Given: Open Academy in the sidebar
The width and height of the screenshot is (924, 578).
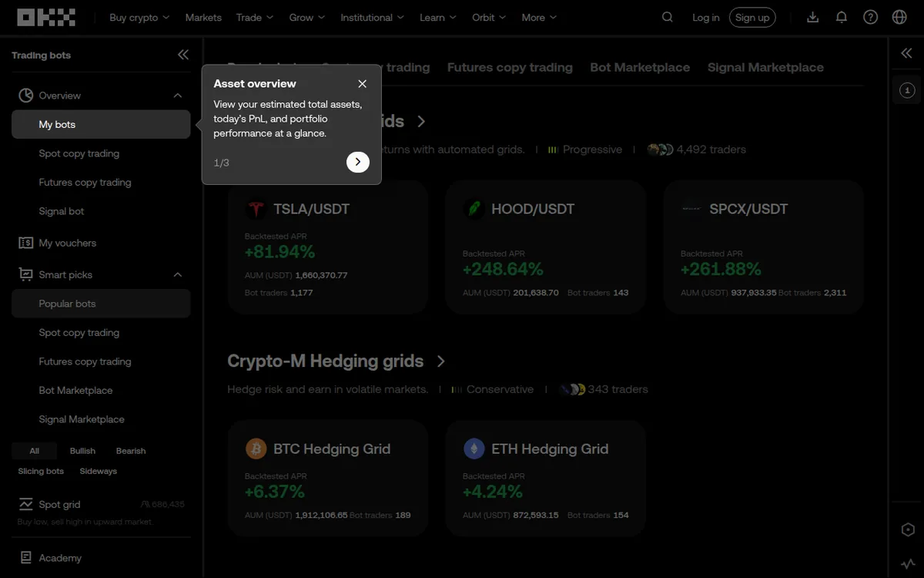Looking at the screenshot, I should [101, 557].
